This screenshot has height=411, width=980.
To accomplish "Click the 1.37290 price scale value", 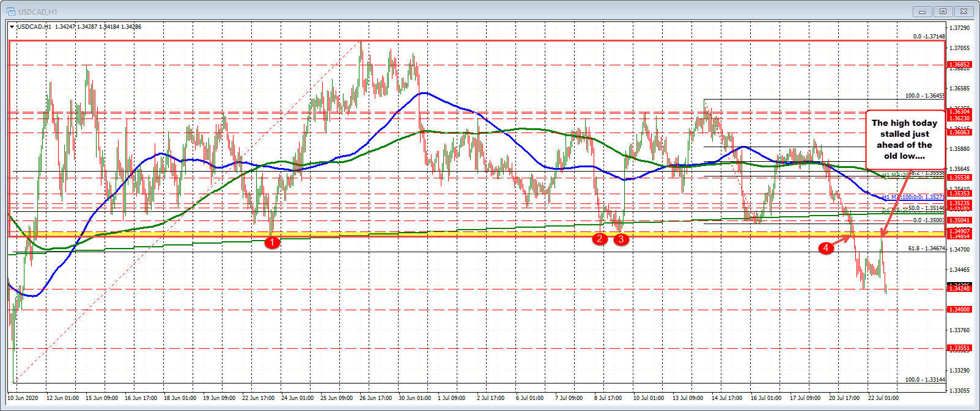I will 960,28.
